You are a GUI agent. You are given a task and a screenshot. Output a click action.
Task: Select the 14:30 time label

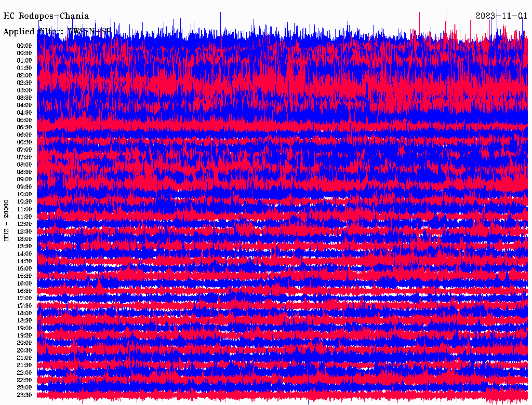24,261
